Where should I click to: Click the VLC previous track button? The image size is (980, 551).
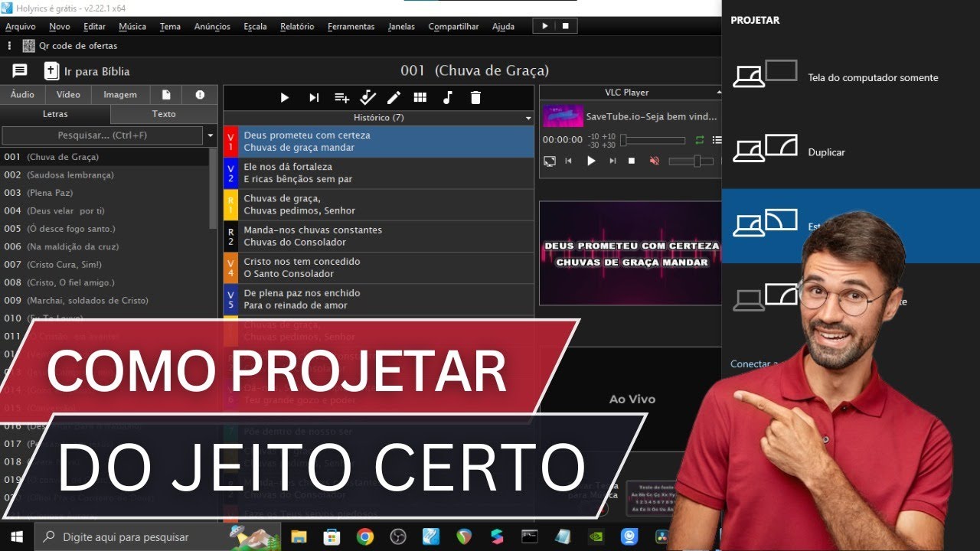click(x=568, y=161)
